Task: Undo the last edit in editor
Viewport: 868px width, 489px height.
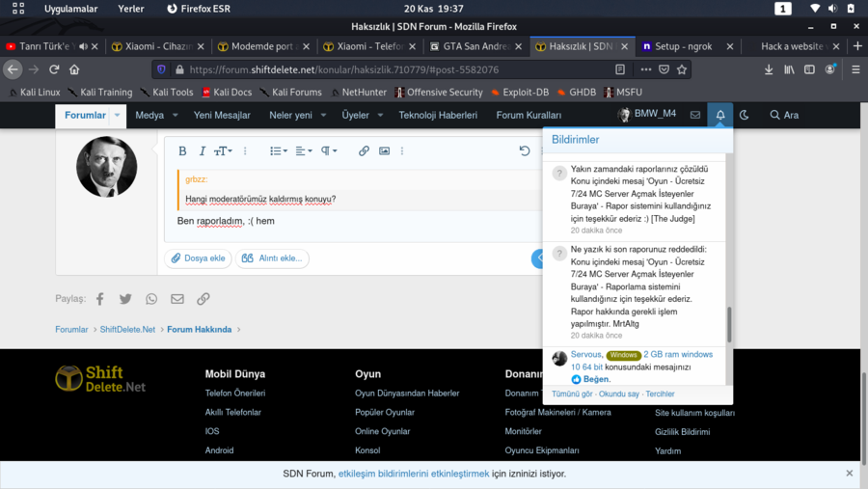Action: [x=525, y=150]
